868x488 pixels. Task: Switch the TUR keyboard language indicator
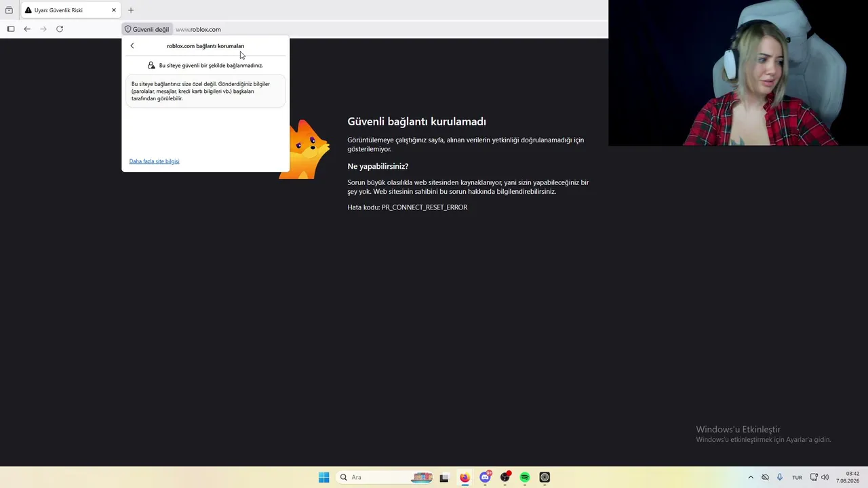(x=797, y=477)
